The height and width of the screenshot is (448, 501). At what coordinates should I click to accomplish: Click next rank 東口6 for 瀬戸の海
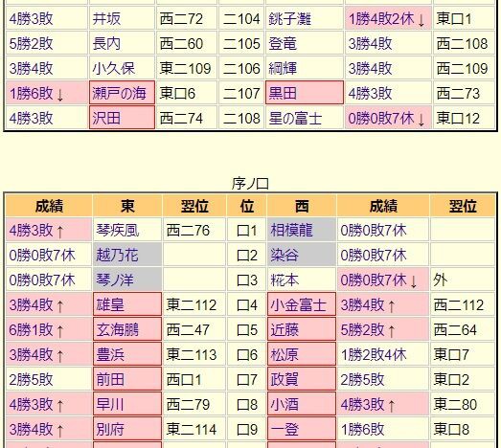(177, 93)
